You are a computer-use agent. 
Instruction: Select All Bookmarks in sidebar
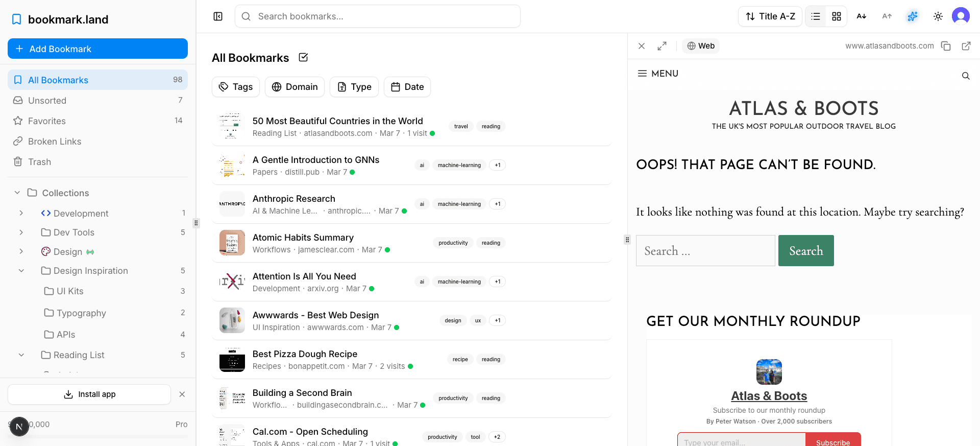(x=97, y=80)
